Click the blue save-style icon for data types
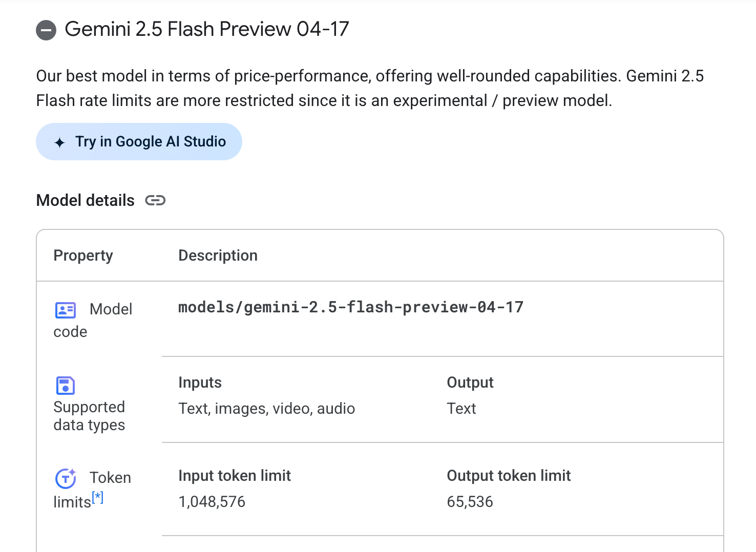The height and width of the screenshot is (552, 756). tap(65, 386)
